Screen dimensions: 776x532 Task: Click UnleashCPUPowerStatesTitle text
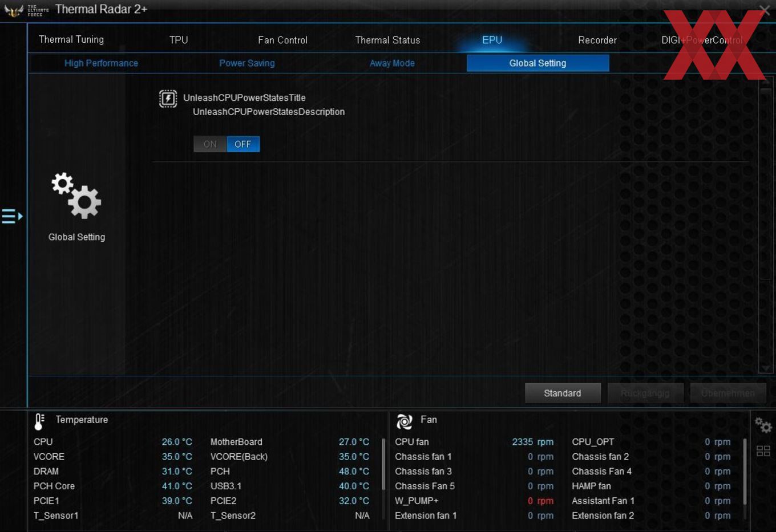(244, 98)
